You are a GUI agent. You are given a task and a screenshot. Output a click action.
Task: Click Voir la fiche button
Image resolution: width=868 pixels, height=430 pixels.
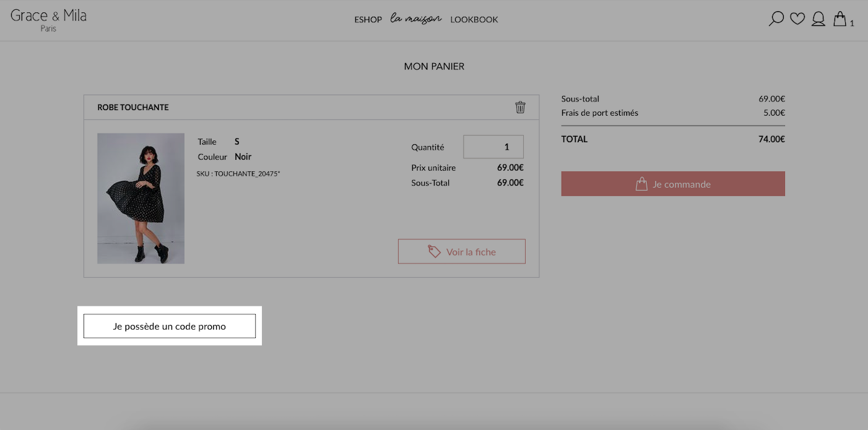[x=462, y=251]
